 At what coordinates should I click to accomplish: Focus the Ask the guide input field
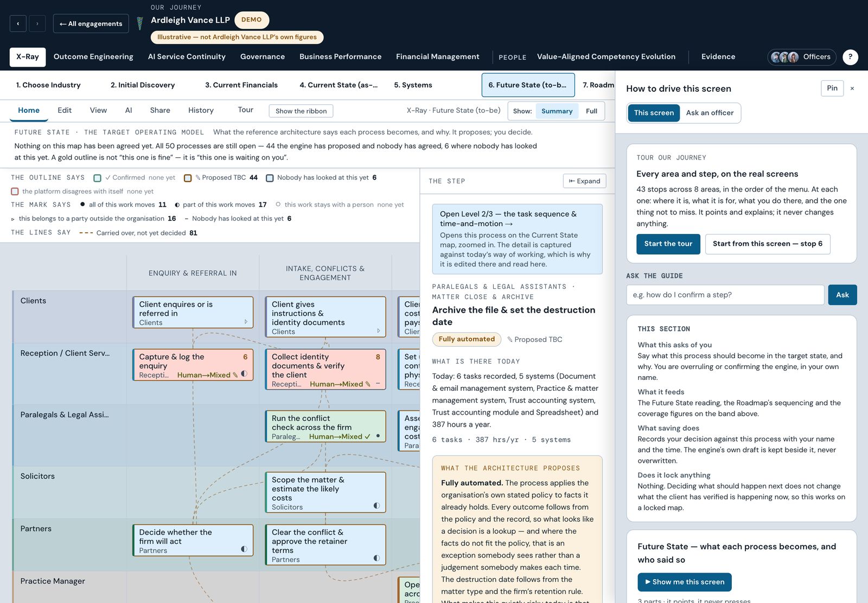(725, 295)
